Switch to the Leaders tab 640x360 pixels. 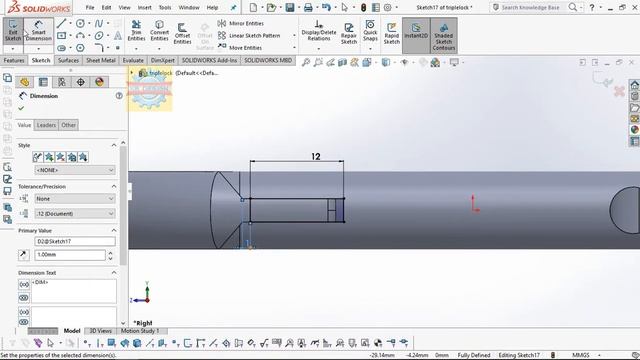point(46,125)
